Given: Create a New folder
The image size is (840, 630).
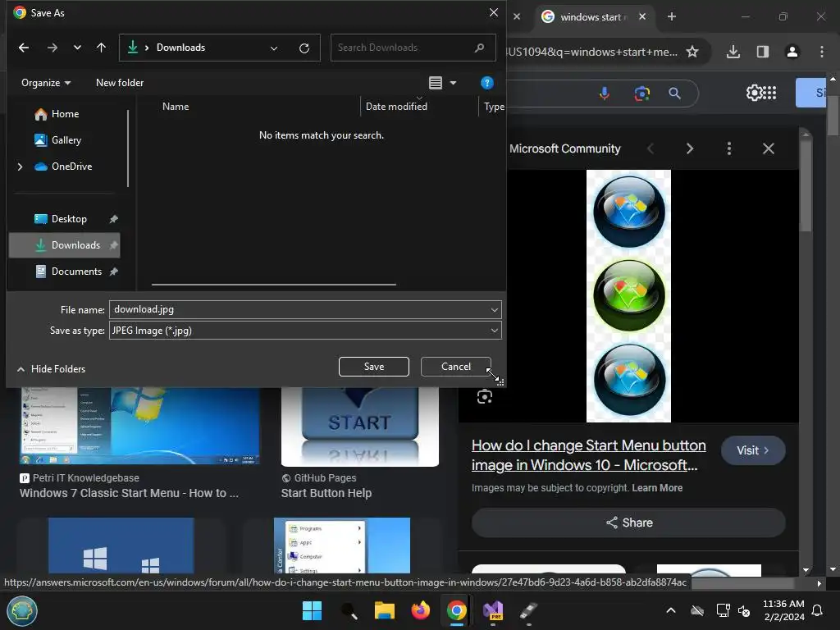Looking at the screenshot, I should point(120,83).
